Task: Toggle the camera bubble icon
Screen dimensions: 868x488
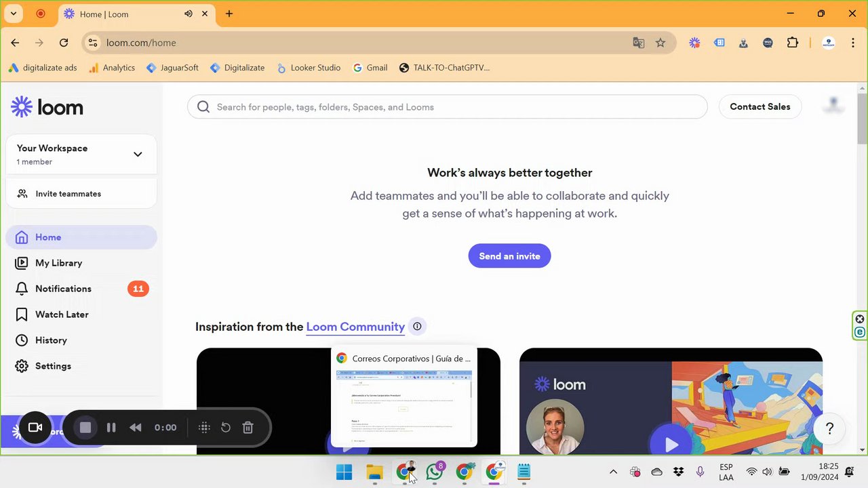Action: click(35, 428)
